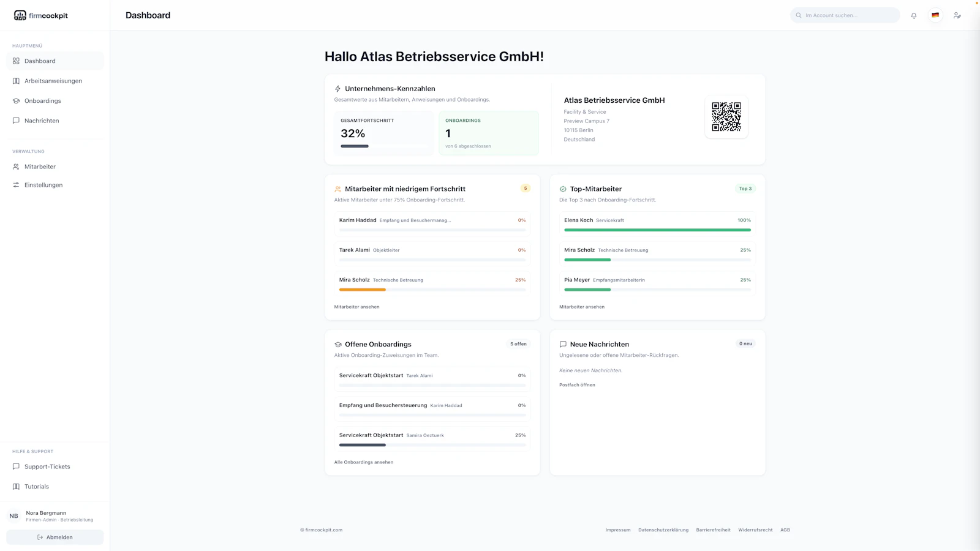Open Barrierefreiheit footer link
Viewport: 980px width, 551px height.
714,530
